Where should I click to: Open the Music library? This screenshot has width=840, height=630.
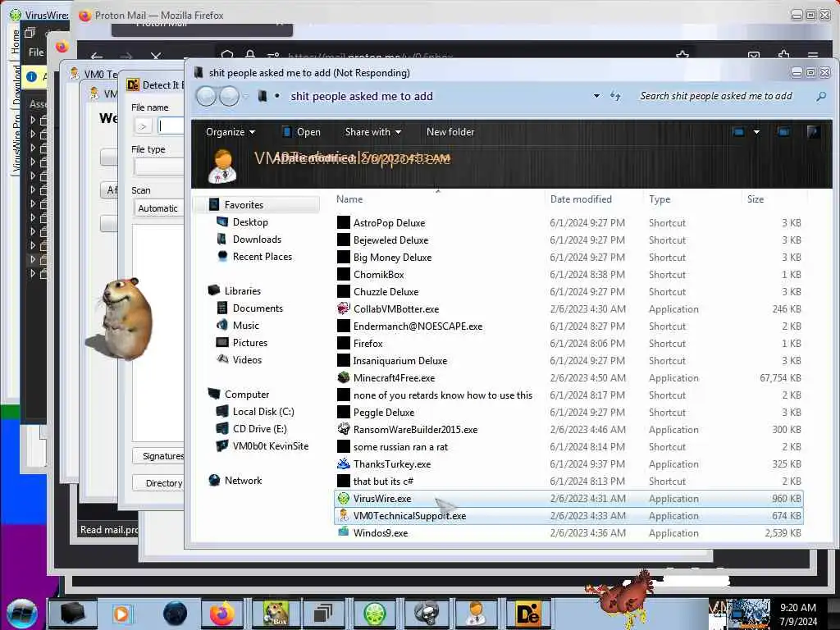coord(246,325)
